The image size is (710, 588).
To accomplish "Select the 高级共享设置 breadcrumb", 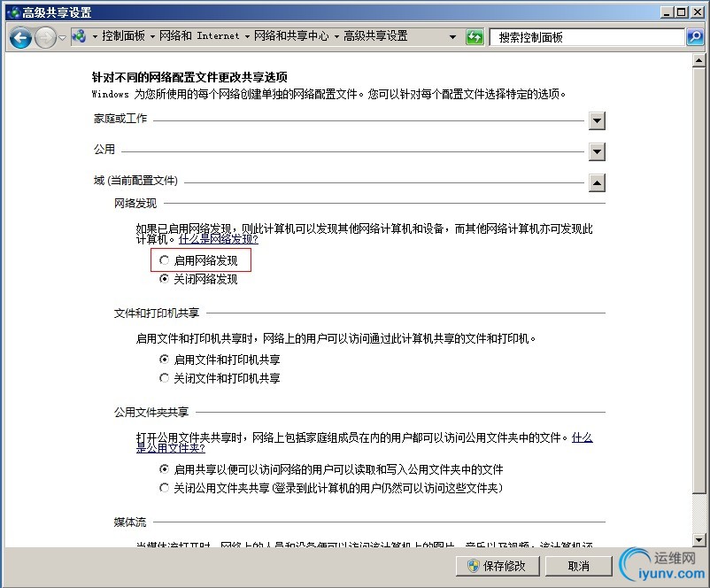I will click(x=375, y=35).
